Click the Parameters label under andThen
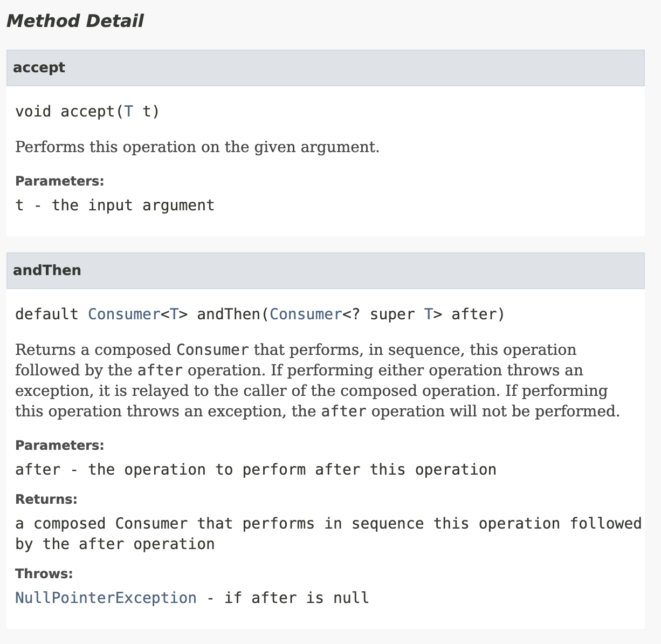 tap(59, 445)
